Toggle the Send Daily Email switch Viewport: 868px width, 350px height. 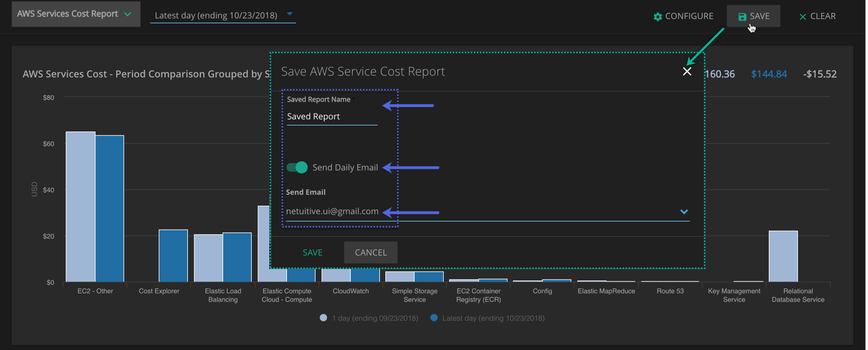pos(297,167)
